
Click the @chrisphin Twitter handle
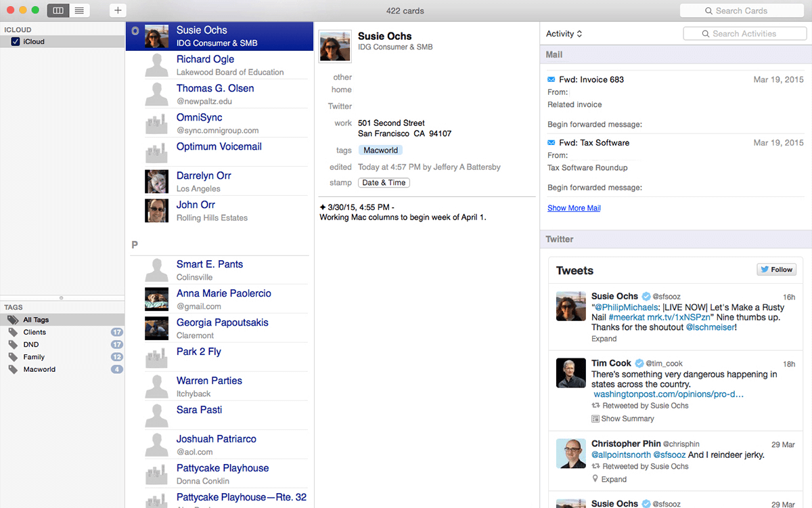coord(681,444)
